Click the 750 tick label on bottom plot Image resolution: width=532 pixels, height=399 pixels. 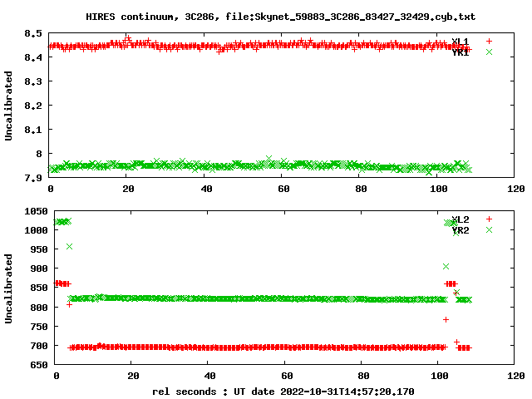[x=39, y=327]
